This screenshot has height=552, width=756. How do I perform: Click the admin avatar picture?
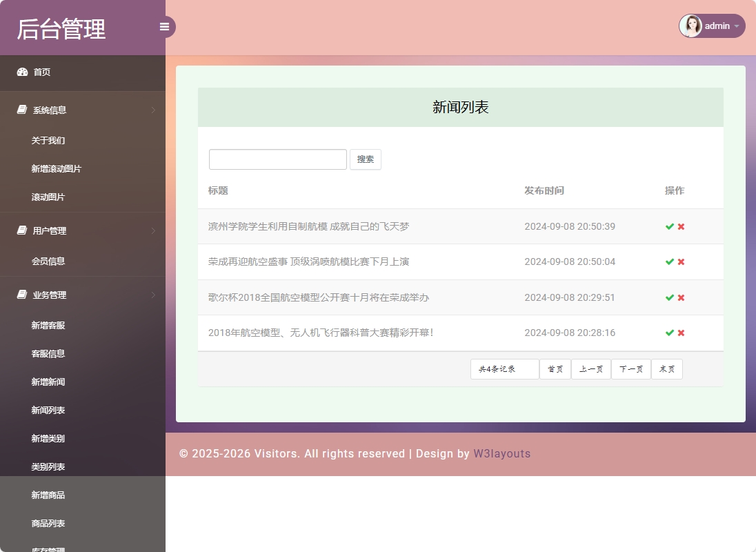click(x=691, y=26)
